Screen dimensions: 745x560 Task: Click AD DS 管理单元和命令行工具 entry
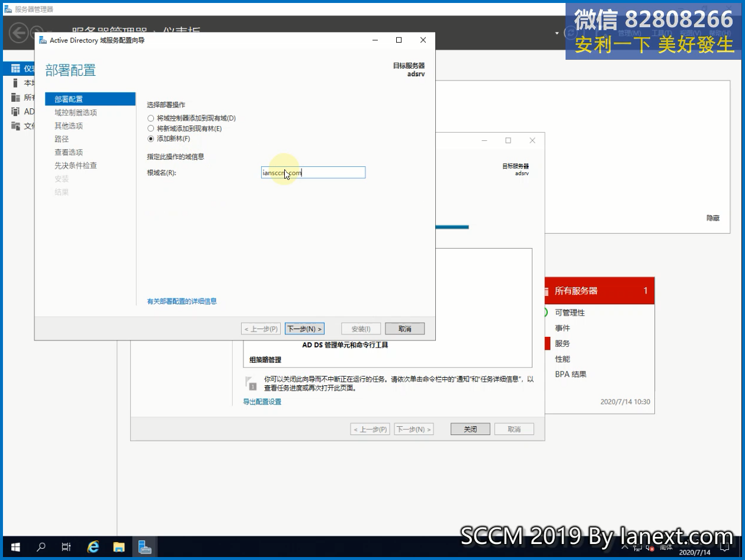pyautogui.click(x=345, y=345)
